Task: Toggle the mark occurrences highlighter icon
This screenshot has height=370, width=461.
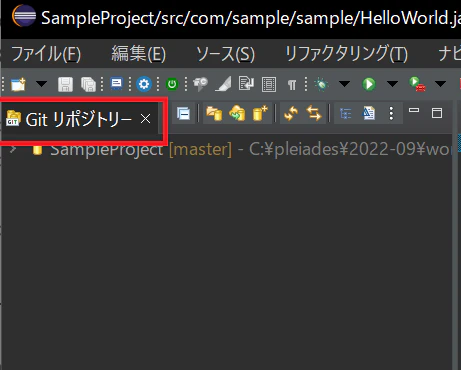Action: 223,84
